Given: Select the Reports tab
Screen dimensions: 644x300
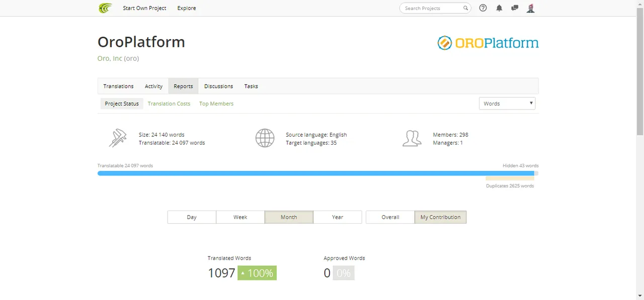Looking at the screenshot, I should pyautogui.click(x=183, y=86).
